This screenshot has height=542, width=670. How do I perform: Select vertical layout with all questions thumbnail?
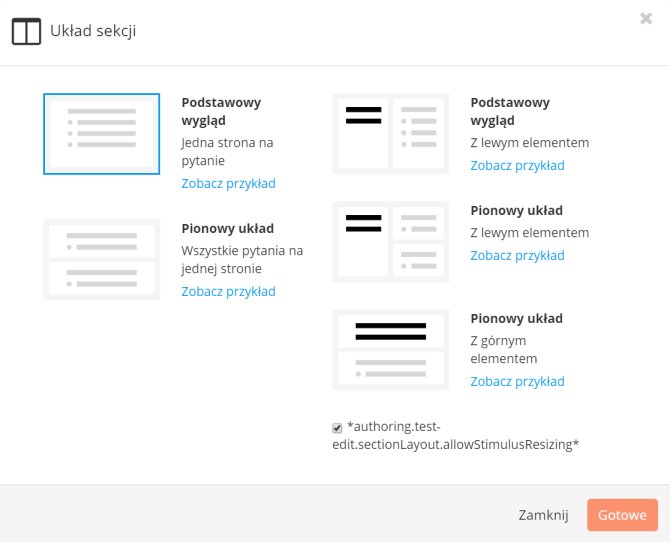(102, 259)
